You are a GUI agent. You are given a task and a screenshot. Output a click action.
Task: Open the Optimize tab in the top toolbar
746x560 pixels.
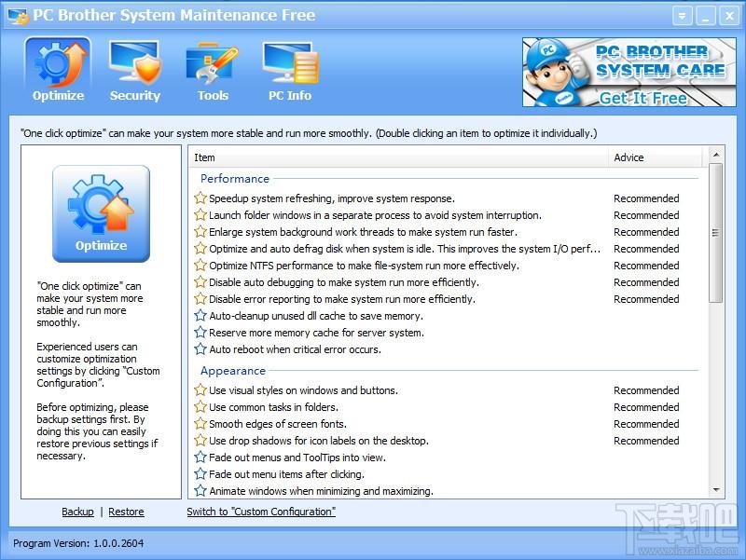(58, 71)
